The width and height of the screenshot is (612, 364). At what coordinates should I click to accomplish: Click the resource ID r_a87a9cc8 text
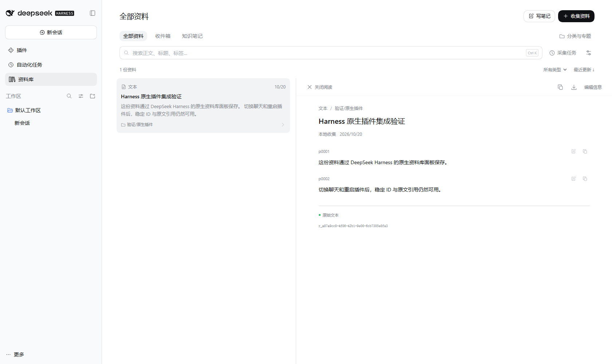click(353, 226)
